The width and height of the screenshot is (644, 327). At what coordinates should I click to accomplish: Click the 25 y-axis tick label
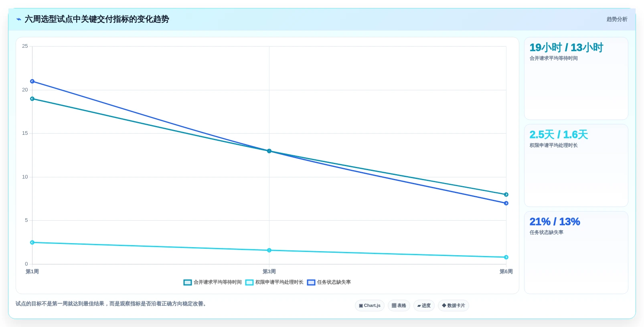click(25, 46)
